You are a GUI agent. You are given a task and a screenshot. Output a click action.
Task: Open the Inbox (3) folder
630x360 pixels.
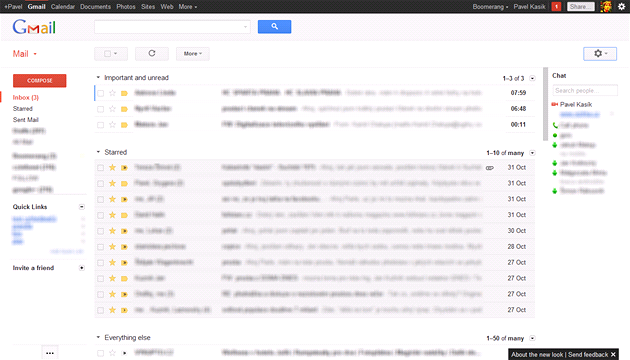(x=26, y=98)
